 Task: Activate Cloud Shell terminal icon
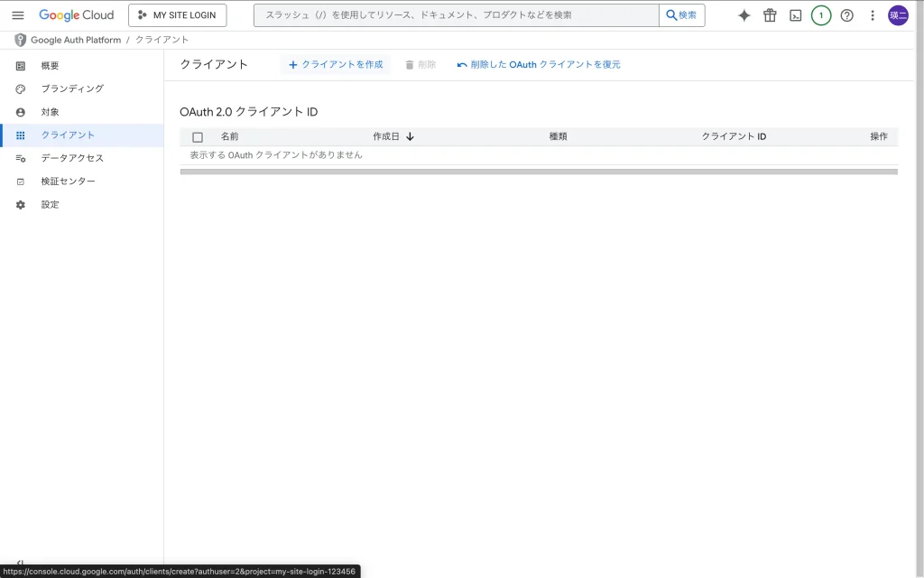pyautogui.click(x=795, y=15)
